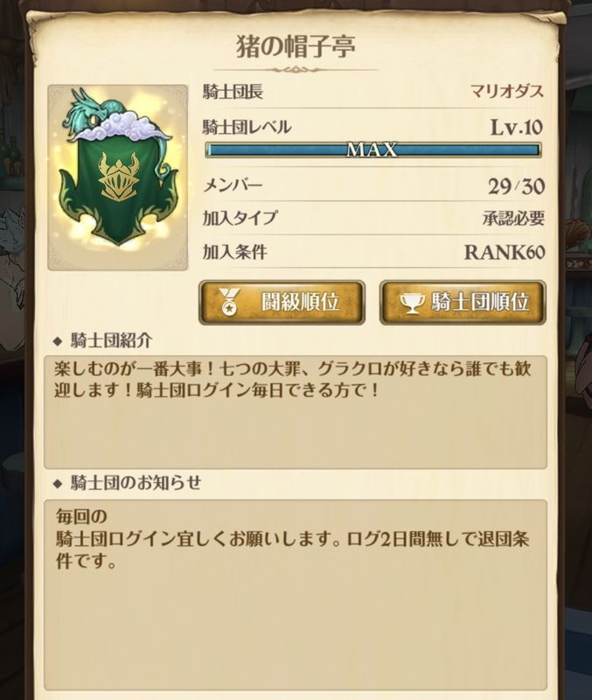Click the 騎士団紹介 introduction text box

[296, 412]
